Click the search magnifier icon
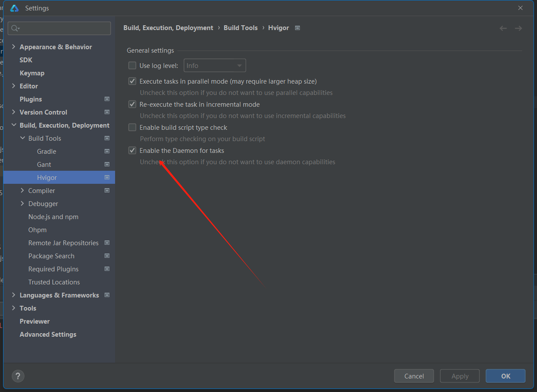This screenshot has width=537, height=392. (x=15, y=28)
